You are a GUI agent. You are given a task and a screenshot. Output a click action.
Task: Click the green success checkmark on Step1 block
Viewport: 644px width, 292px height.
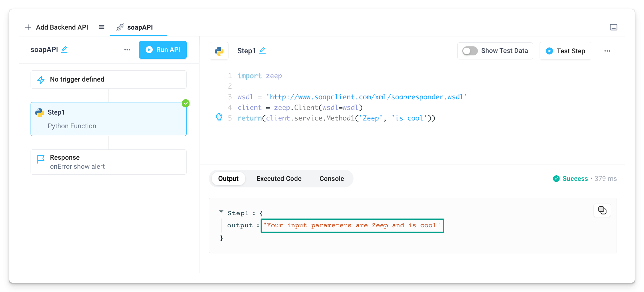point(185,103)
